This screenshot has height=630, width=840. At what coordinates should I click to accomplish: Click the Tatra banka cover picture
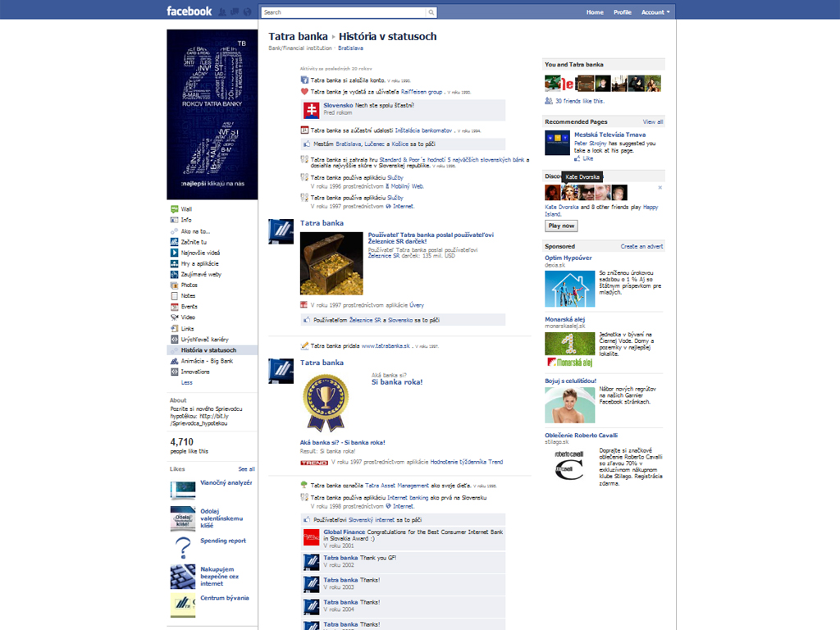(212, 115)
